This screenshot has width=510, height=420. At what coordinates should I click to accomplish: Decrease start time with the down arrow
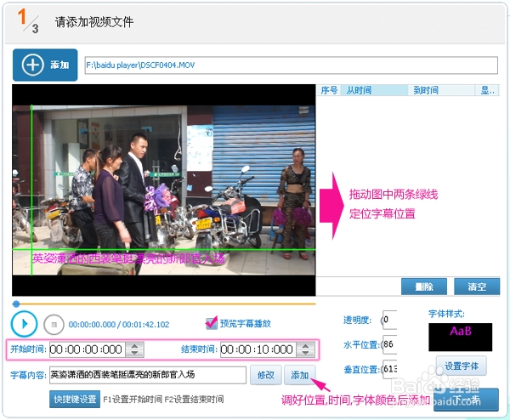coord(134,354)
